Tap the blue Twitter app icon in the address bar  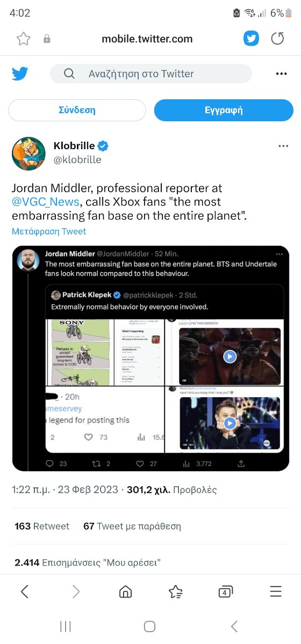tap(251, 39)
